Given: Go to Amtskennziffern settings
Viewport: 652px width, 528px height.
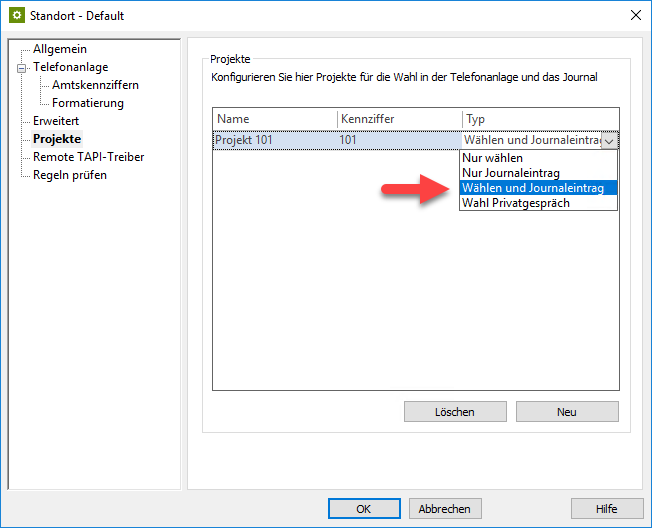Looking at the screenshot, I should [x=95, y=85].
